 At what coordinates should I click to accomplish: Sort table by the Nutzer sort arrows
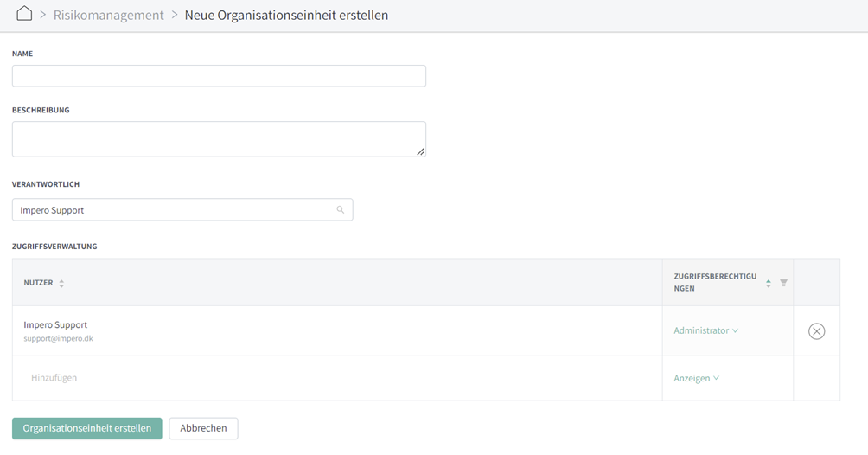pos(61,283)
